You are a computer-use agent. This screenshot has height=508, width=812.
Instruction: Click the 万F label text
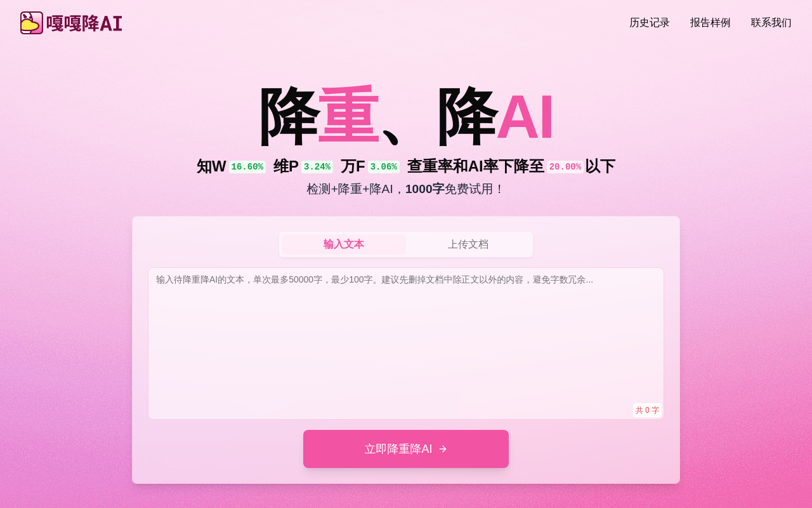[353, 166]
